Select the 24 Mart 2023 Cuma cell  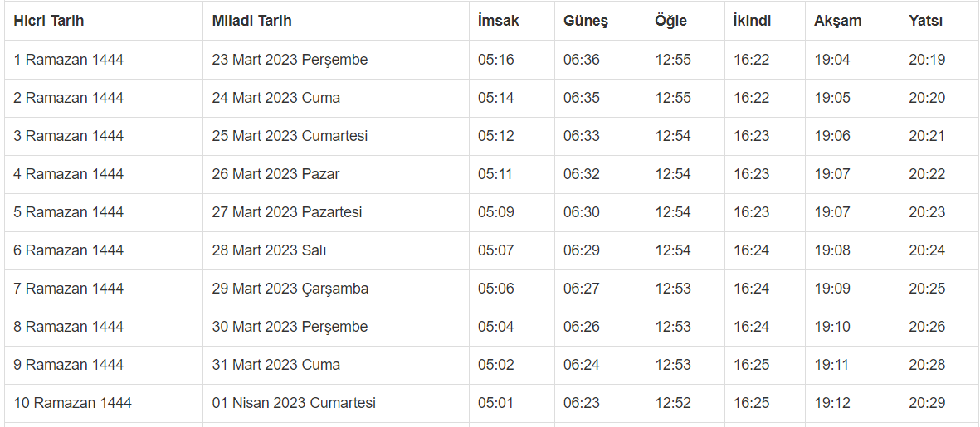point(276,98)
